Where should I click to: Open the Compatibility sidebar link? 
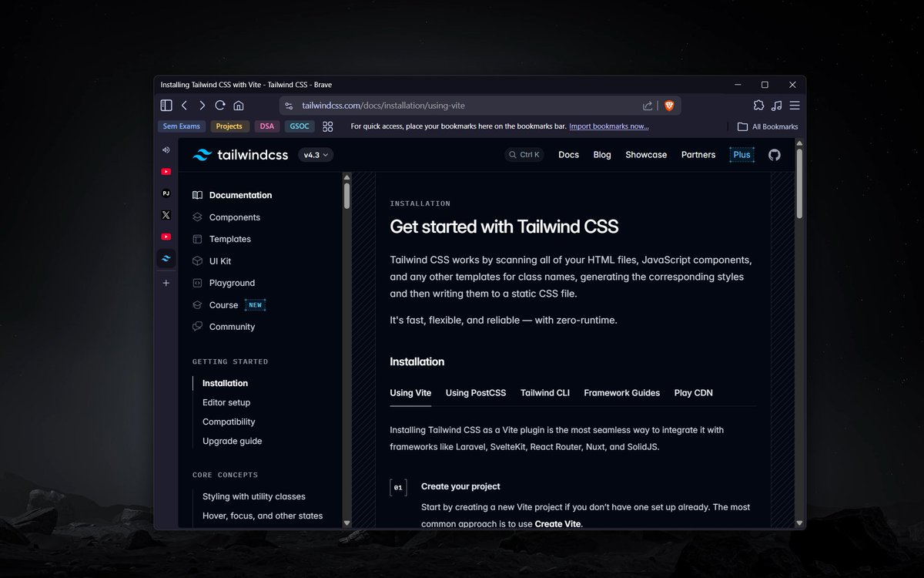click(x=229, y=422)
